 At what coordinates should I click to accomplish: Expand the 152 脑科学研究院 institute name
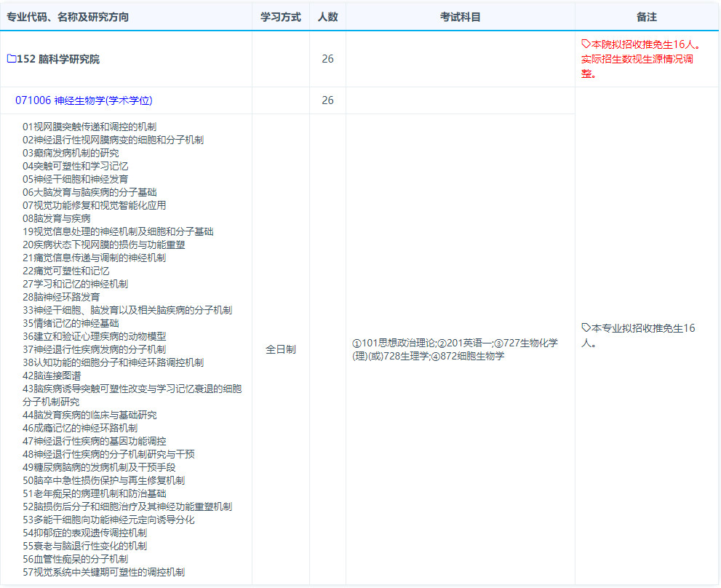(58, 59)
